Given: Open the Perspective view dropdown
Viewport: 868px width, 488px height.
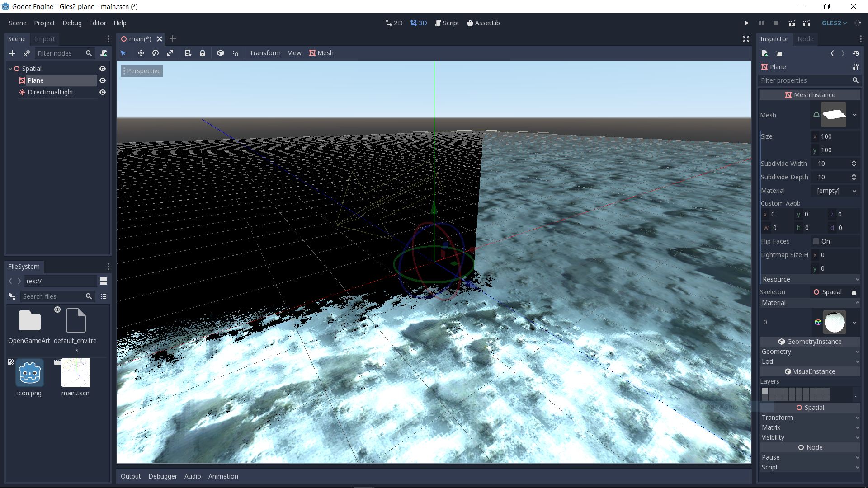Looking at the screenshot, I should pos(142,71).
